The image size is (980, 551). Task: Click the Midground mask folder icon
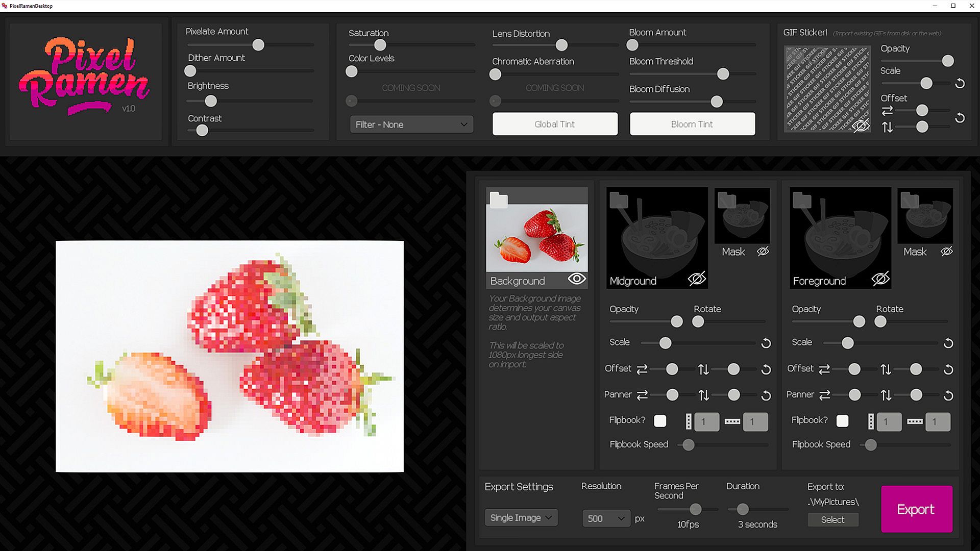(x=726, y=200)
